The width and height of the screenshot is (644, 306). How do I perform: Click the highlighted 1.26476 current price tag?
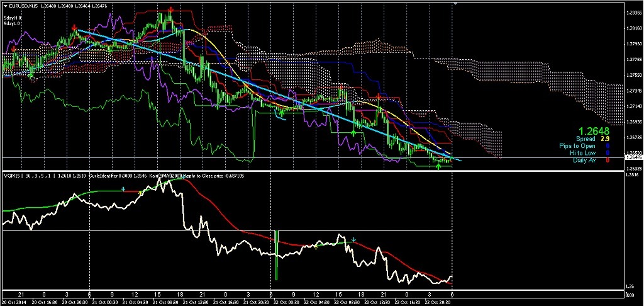[633, 157]
